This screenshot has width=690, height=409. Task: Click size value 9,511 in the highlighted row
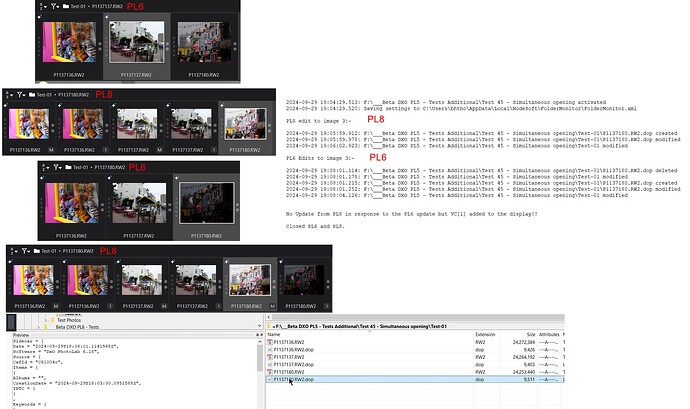pyautogui.click(x=529, y=380)
